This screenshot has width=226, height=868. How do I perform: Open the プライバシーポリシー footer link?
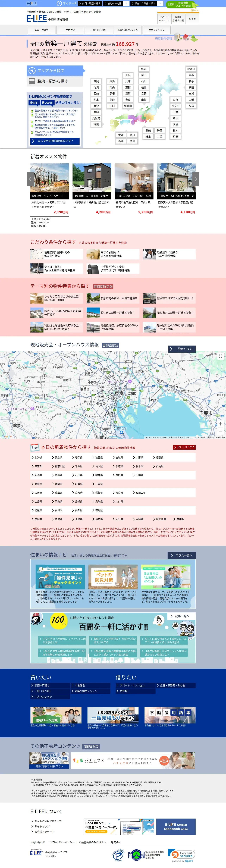click(x=62, y=842)
